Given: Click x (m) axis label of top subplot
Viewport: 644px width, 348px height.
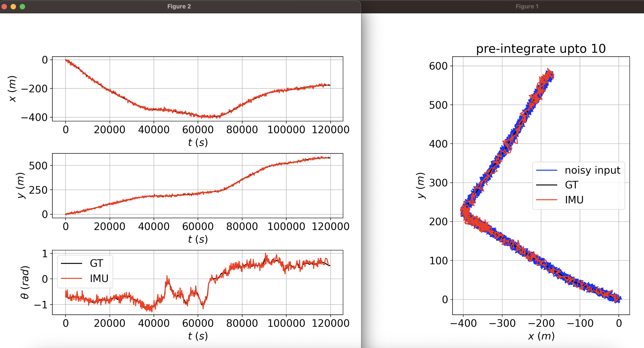Looking at the screenshot, I should [12, 89].
